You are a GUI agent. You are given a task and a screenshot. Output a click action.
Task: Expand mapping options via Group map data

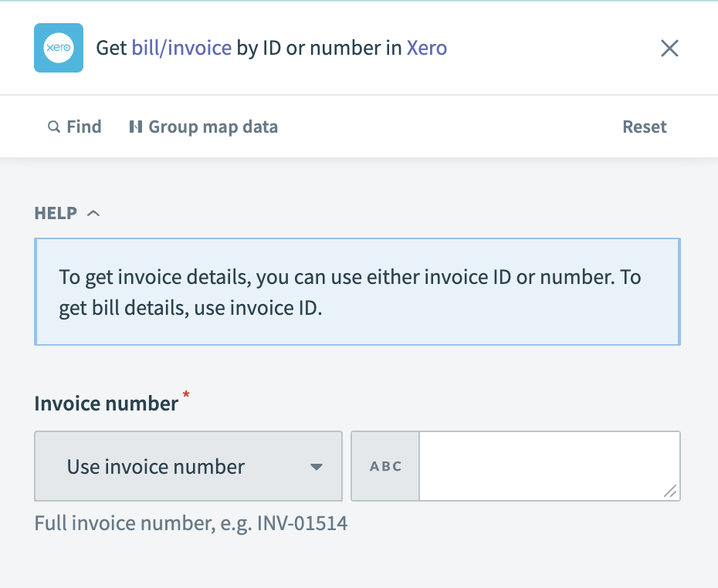tap(203, 127)
